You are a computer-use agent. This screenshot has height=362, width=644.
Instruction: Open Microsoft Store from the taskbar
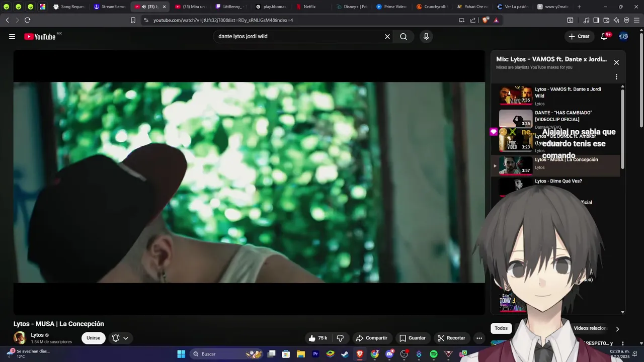pyautogui.click(x=286, y=354)
